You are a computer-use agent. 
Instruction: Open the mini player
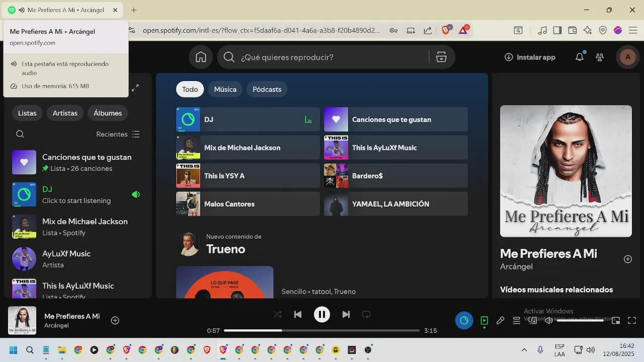pos(616,320)
